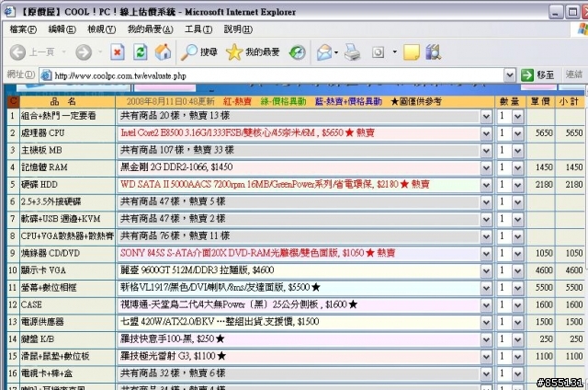The image size is (588, 390).
Task: Select the 硬碟 HDD category label
Action: (x=40, y=185)
